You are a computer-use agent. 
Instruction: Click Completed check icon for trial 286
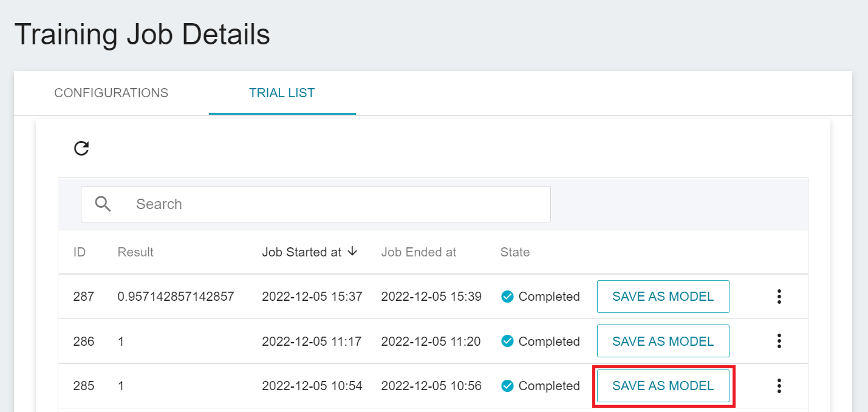pyautogui.click(x=507, y=342)
